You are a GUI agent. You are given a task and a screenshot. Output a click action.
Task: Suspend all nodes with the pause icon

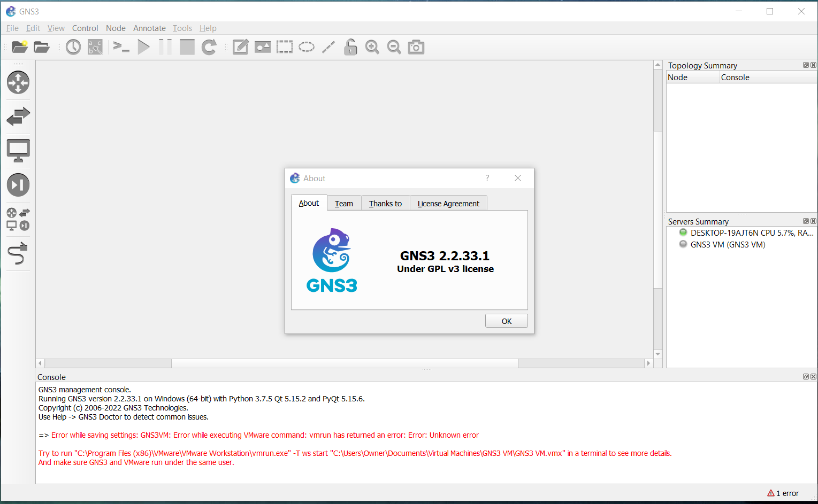(x=165, y=47)
